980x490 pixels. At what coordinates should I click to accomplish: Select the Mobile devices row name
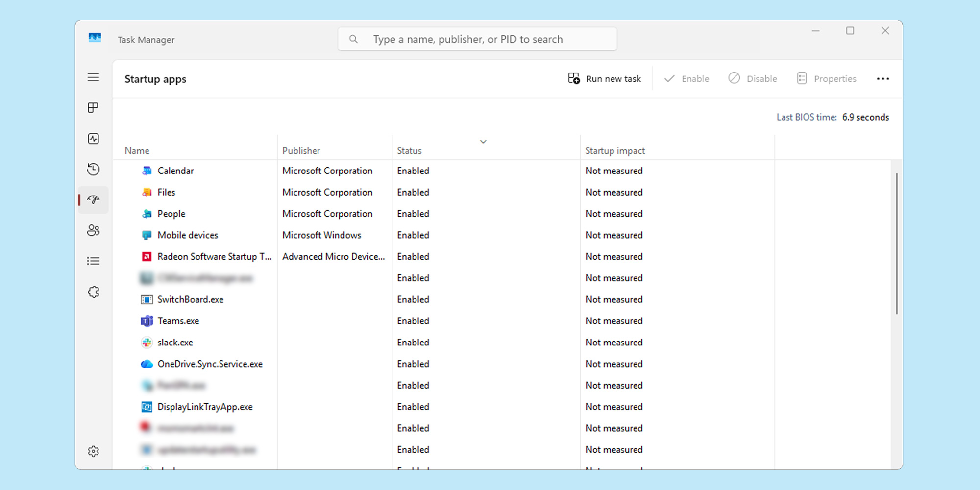(x=188, y=235)
